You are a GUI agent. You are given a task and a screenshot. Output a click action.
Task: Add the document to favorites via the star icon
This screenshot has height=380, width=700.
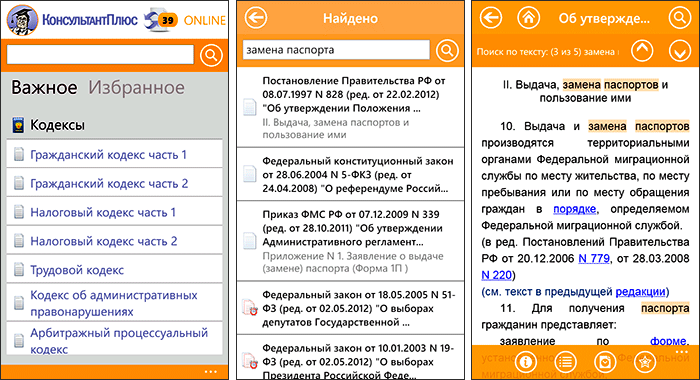tap(645, 362)
